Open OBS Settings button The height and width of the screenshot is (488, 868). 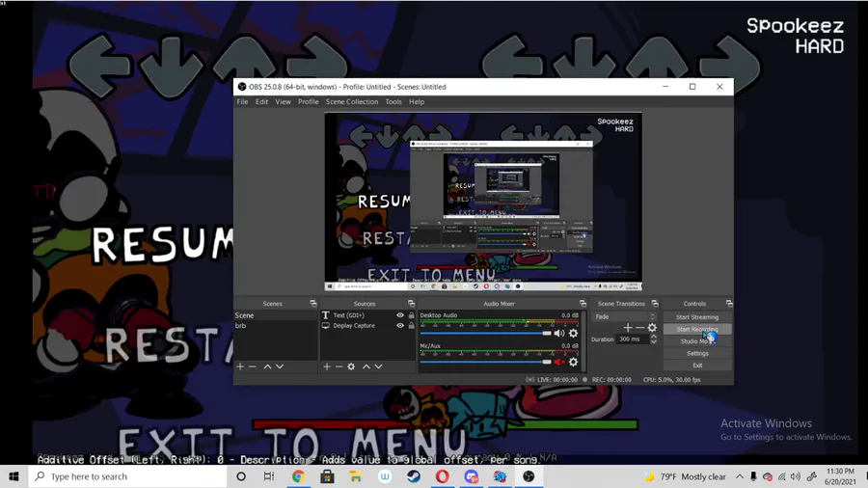pyautogui.click(x=697, y=354)
